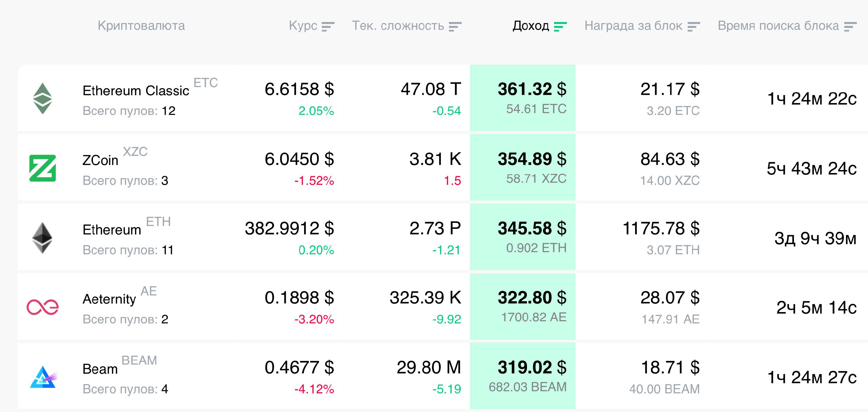Image resolution: width=868 pixels, height=412 pixels.
Task: Open the Aeternity coin name link
Action: point(109,299)
